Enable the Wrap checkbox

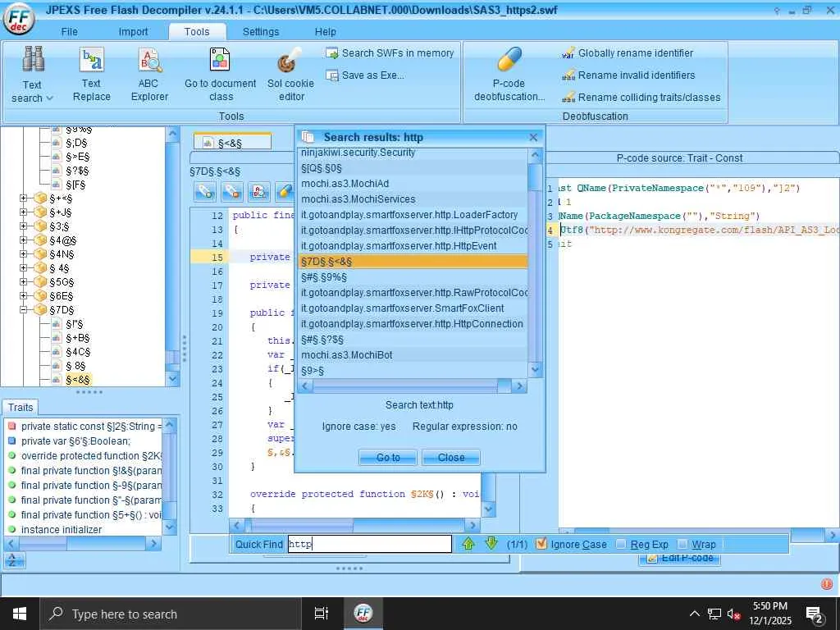tap(682, 545)
